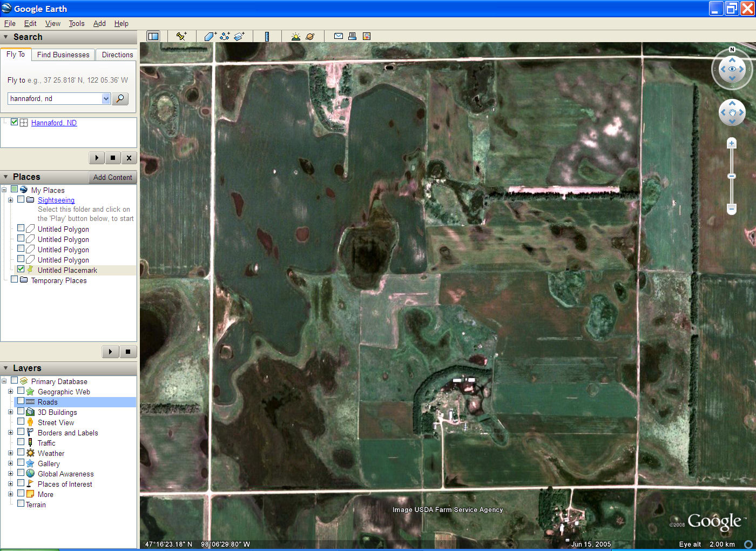Click the Gallery layer star icon
The height and width of the screenshot is (551, 756).
pos(30,463)
